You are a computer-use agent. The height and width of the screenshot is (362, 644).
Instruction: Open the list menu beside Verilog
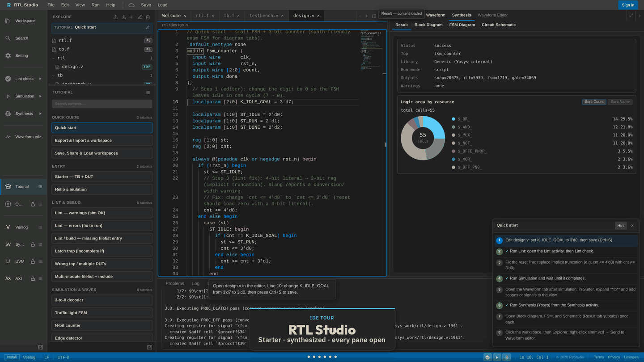(40, 227)
